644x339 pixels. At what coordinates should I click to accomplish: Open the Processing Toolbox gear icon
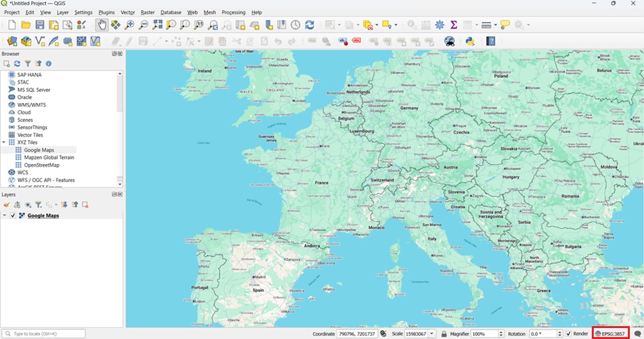pos(440,24)
